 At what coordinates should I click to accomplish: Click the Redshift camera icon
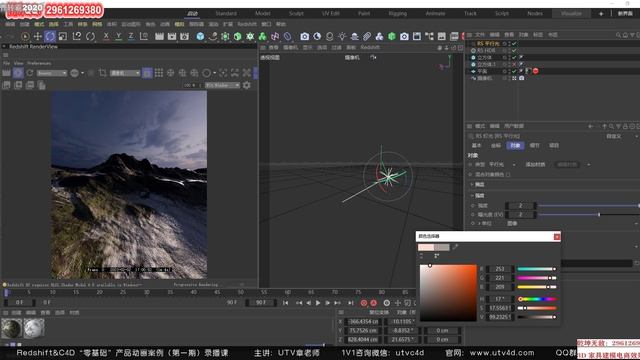click(x=404, y=36)
